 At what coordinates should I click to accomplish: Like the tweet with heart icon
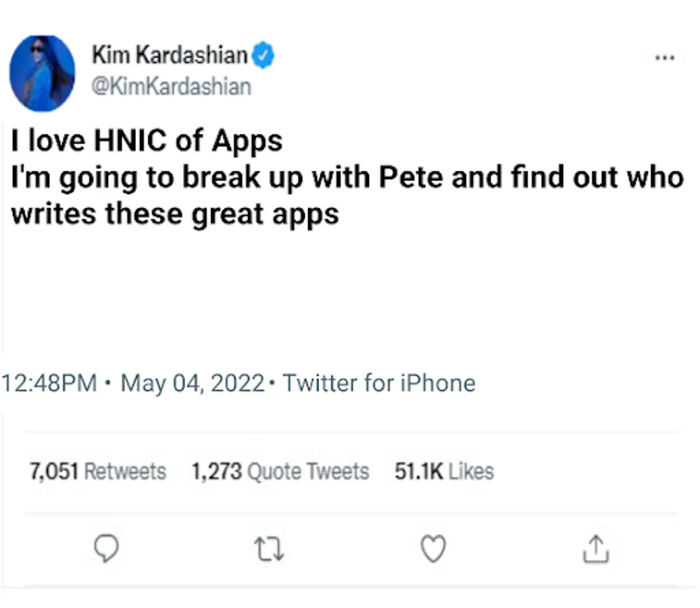pos(433,549)
